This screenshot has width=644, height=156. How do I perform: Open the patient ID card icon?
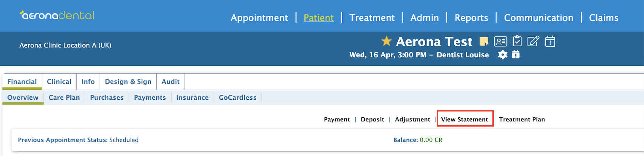pos(501,42)
